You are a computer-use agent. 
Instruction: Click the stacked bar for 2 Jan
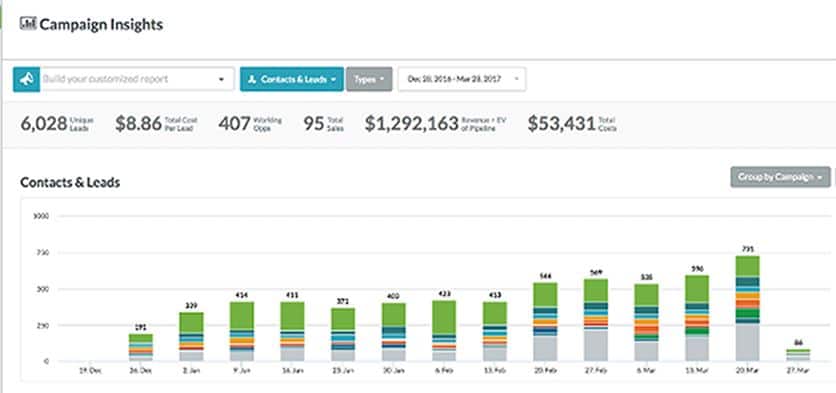tap(191, 337)
